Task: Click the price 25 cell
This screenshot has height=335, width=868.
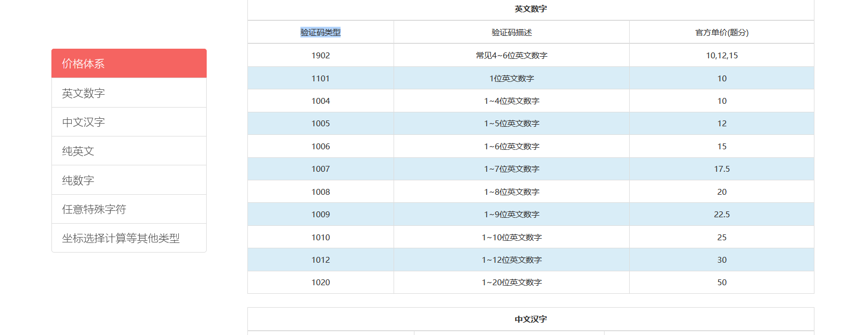Action: point(722,237)
